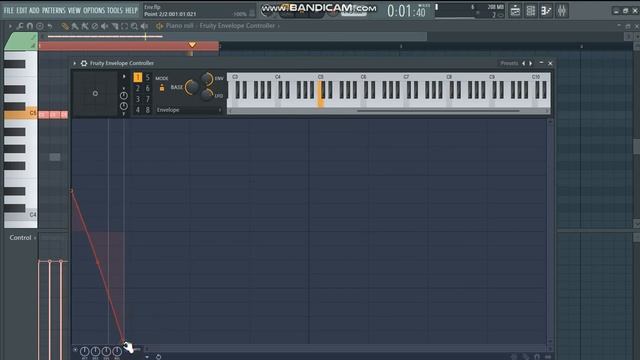This screenshot has width=640, height=360.
Task: Click the orange playhead marker on timeline
Action: tap(192, 44)
